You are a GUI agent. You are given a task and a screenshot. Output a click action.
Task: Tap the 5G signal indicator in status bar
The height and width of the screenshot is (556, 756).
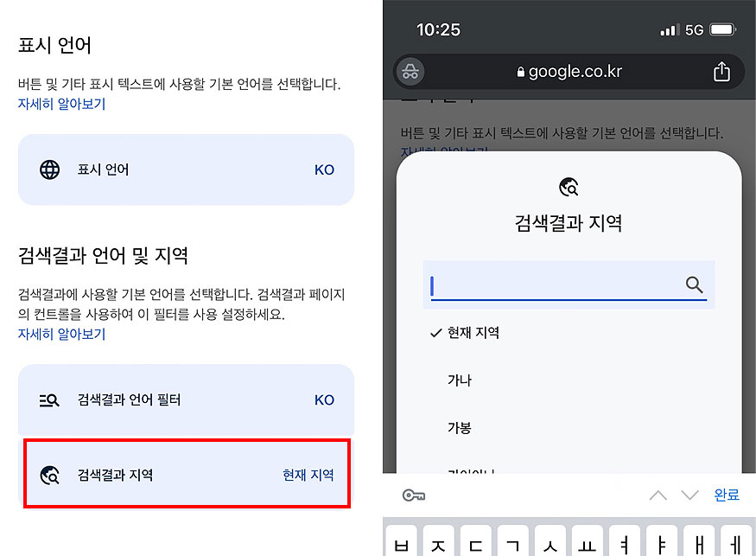click(695, 30)
